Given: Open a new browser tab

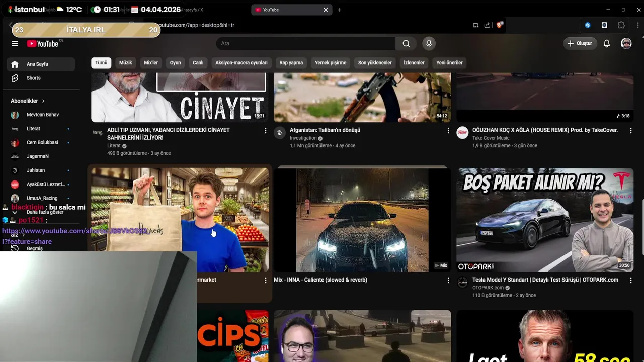Looking at the screenshot, I should [339, 10].
